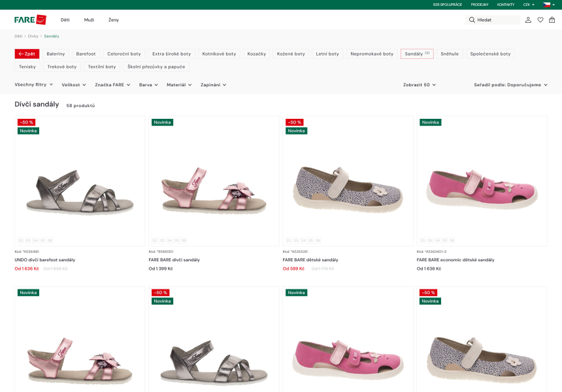The height and width of the screenshot is (392, 562).
Task: Open the sort by Doporučujeme dropdown
Action: coord(510,85)
